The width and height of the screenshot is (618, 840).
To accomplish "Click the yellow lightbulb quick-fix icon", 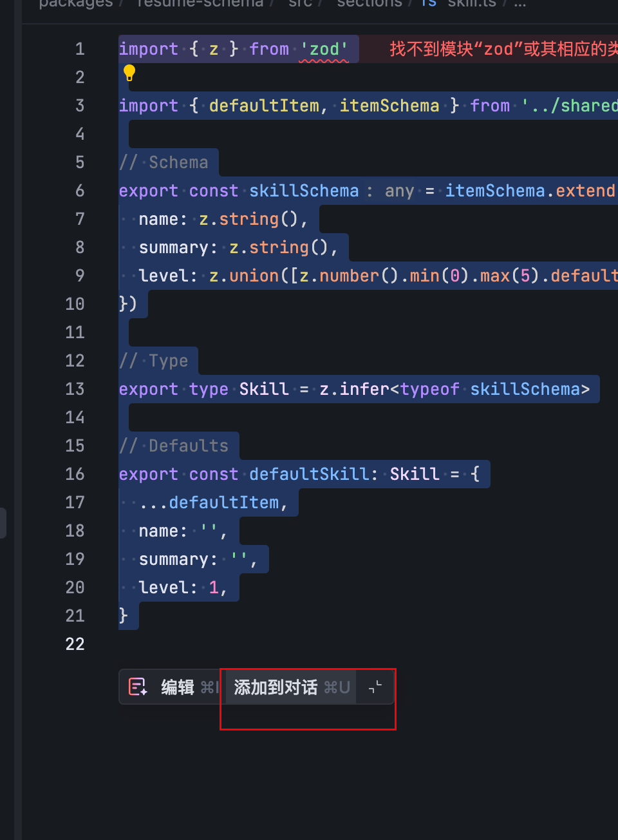I will pos(129,73).
